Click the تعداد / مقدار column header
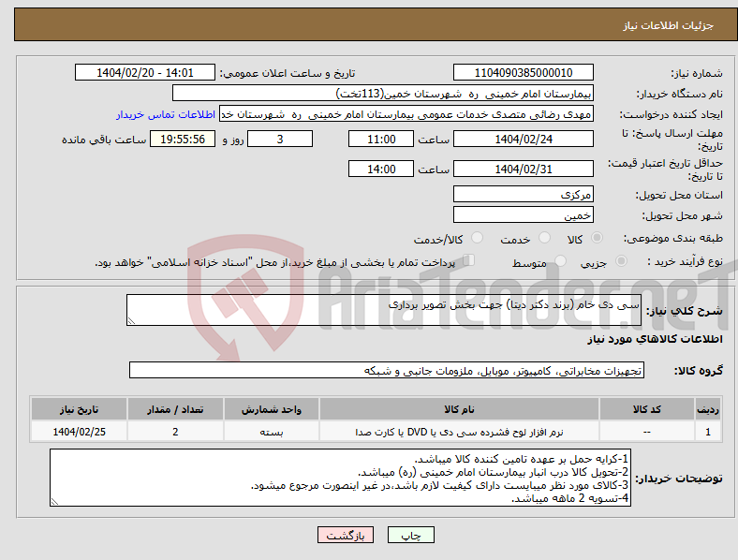 pyautogui.click(x=175, y=409)
